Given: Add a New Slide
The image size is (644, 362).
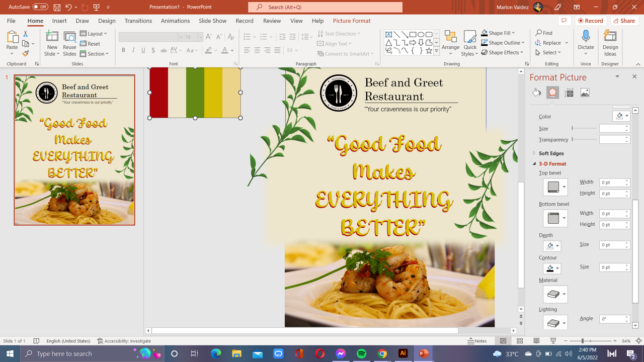Looking at the screenshot, I should point(52,43).
